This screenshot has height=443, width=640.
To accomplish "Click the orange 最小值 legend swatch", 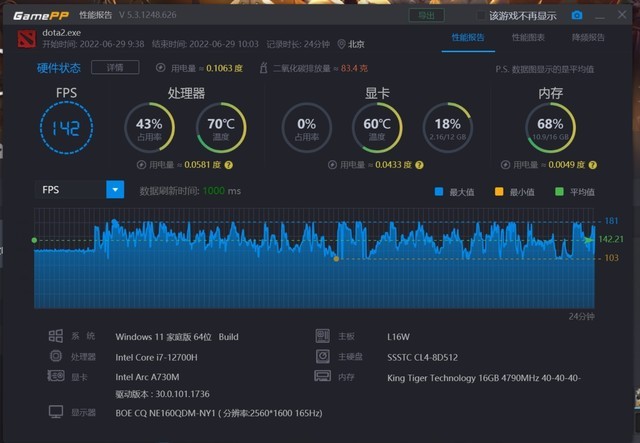I will (499, 191).
